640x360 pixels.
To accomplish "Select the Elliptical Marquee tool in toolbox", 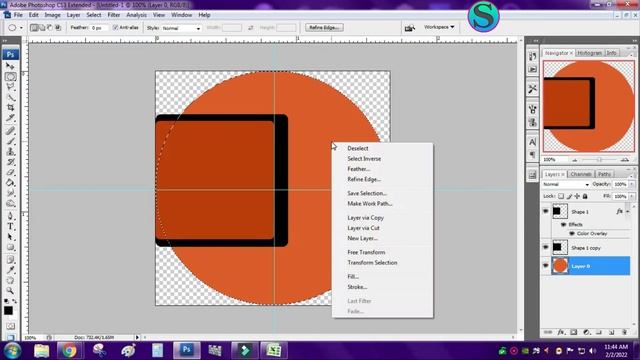I will click(10, 76).
